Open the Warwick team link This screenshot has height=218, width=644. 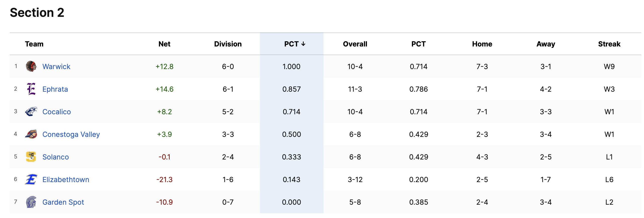point(56,67)
